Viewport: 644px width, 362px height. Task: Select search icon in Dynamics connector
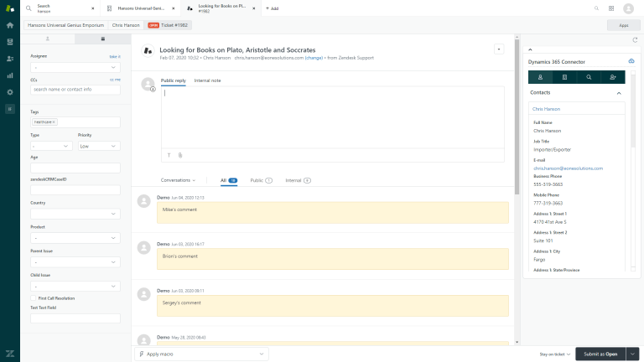point(589,77)
